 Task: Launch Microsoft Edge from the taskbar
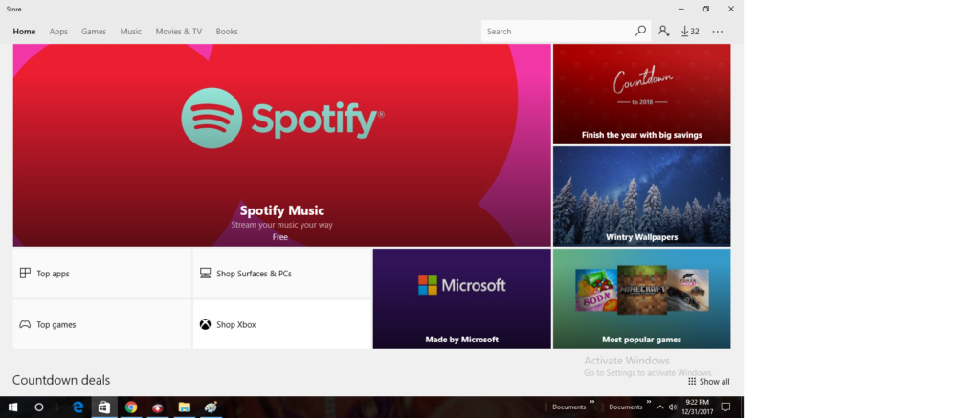pyautogui.click(x=78, y=407)
